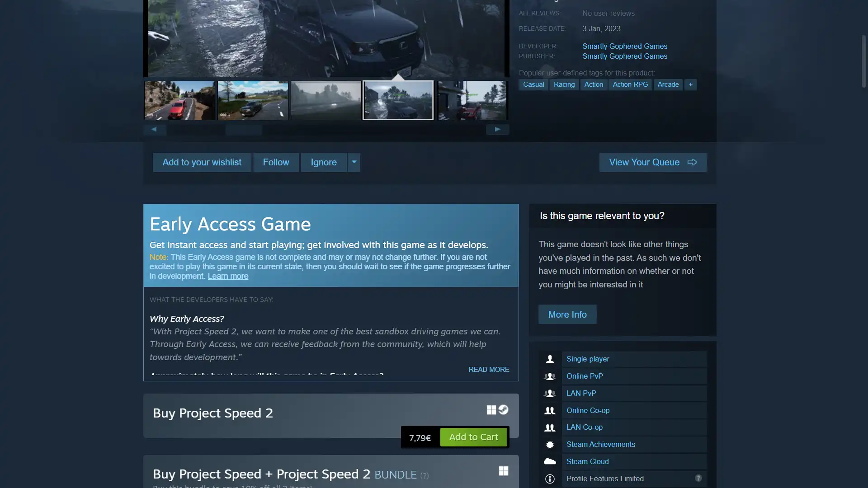Click the LAN Co-op players icon
The image size is (868, 488).
coord(550,427)
